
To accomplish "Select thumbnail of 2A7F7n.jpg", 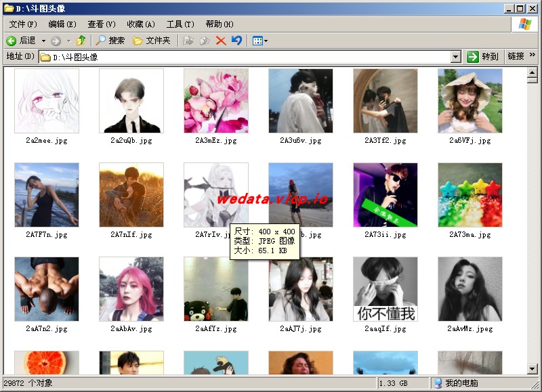I will point(47,195).
